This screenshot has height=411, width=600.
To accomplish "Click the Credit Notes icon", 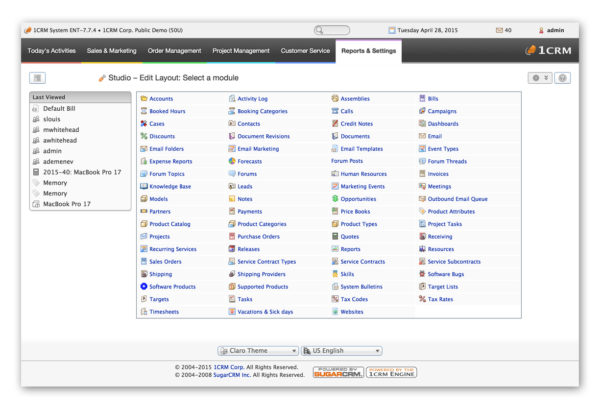I will pyautogui.click(x=335, y=124).
